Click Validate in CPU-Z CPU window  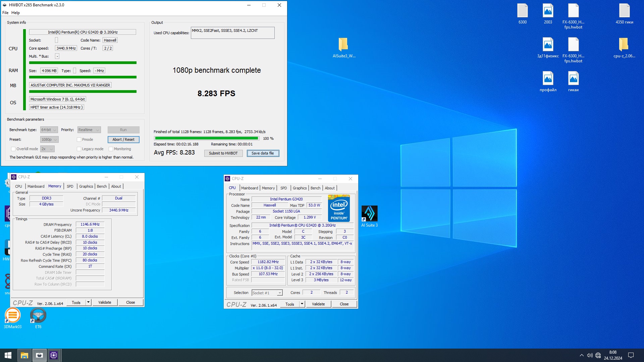[318, 304]
